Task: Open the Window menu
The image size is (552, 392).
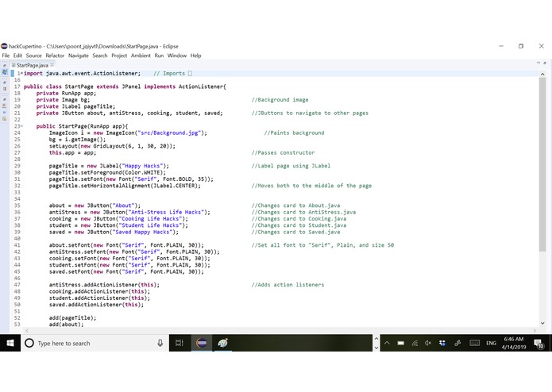Action: [x=177, y=56]
